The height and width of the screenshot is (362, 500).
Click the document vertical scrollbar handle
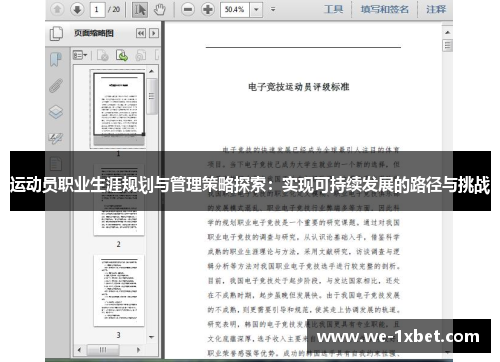(x=447, y=45)
